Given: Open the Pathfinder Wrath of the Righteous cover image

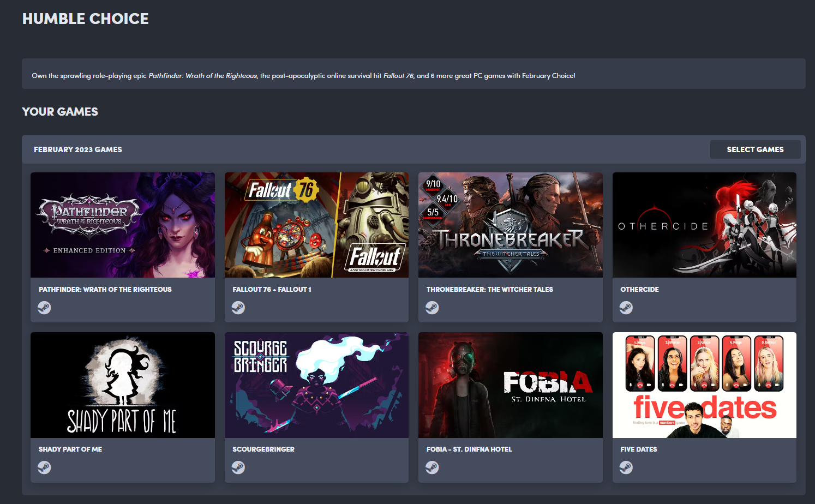Looking at the screenshot, I should (123, 225).
